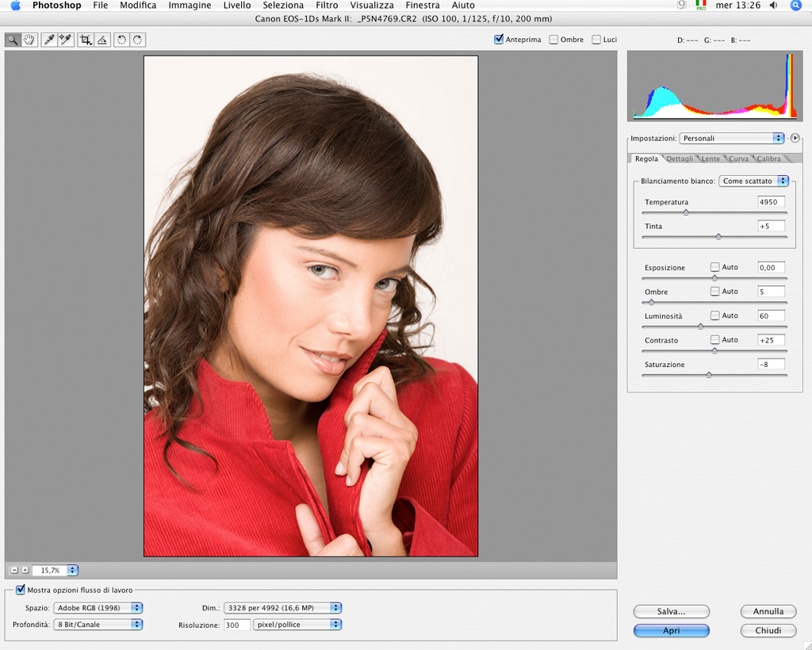Image resolution: width=812 pixels, height=650 pixels.
Task: Disable the Anteprima preview checkbox
Action: point(499,39)
